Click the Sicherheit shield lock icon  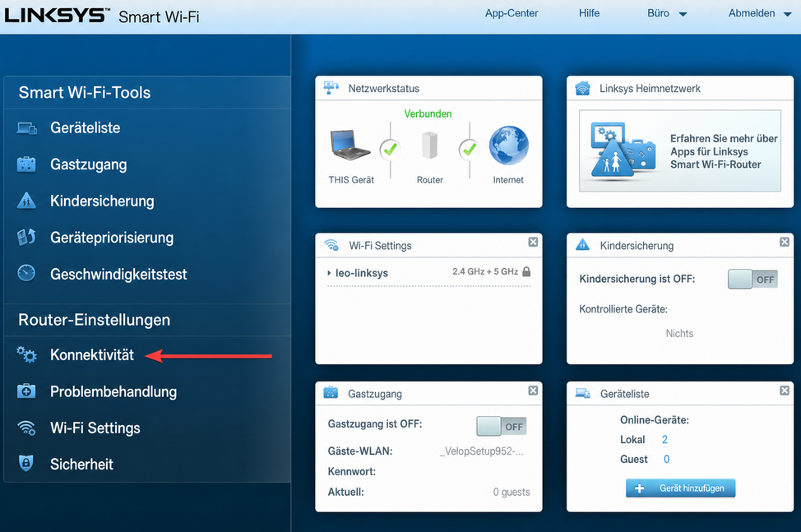[x=26, y=464]
